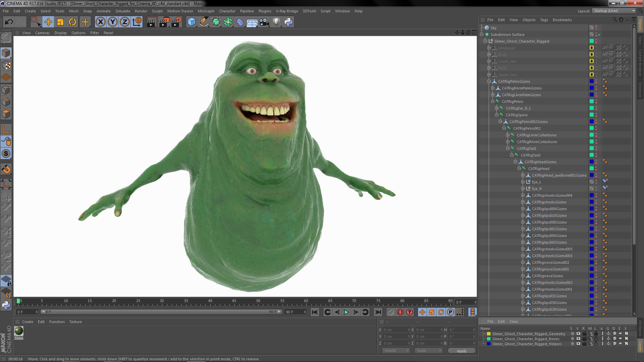Activate the Rotate tool
The image size is (644, 362).
point(72,22)
